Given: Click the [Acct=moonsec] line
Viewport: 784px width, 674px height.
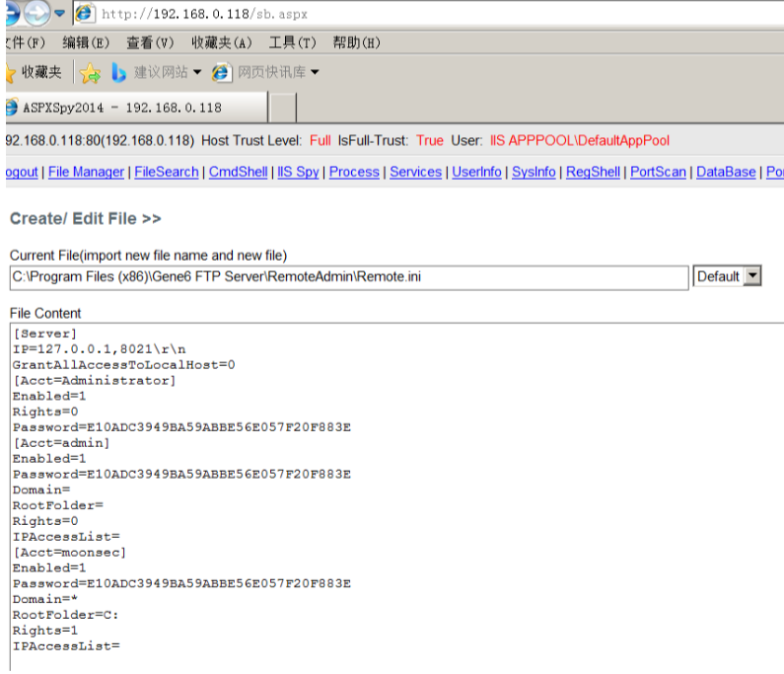Looking at the screenshot, I should (69, 553).
